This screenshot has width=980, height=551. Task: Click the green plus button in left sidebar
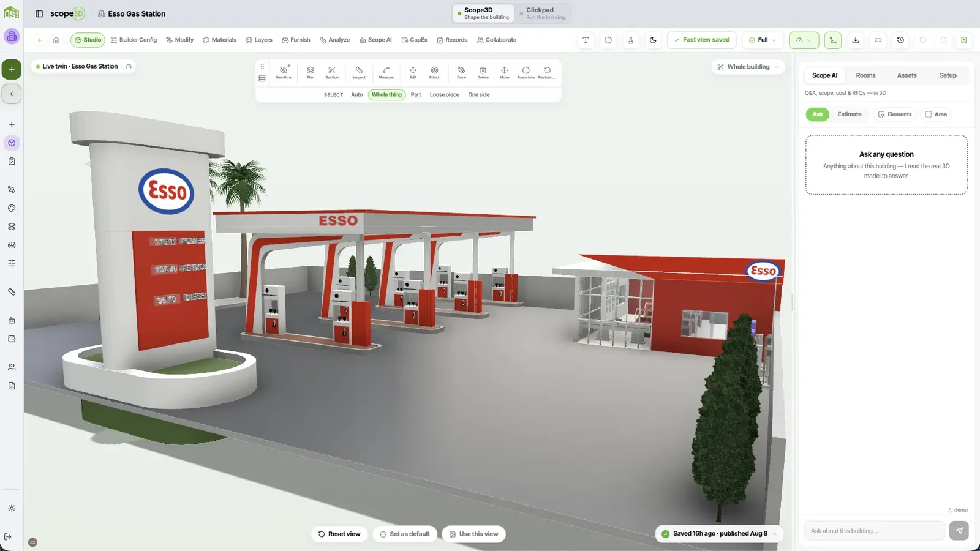(12, 69)
